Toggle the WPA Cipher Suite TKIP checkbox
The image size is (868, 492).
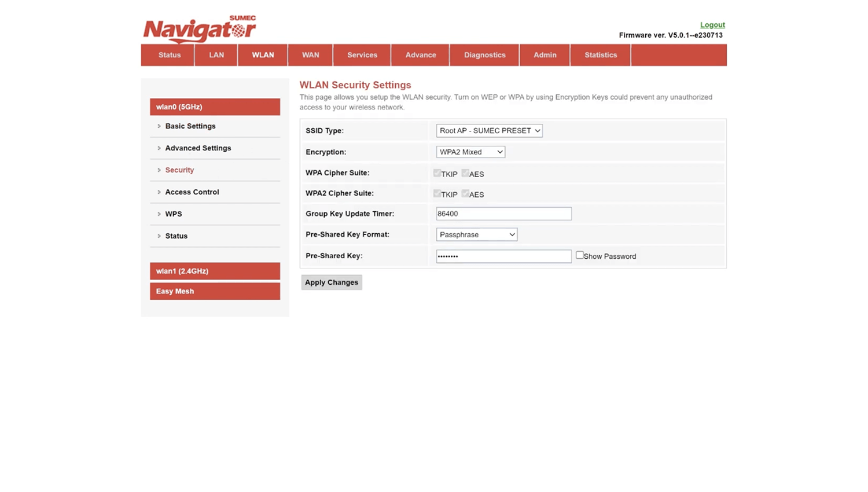[437, 173]
